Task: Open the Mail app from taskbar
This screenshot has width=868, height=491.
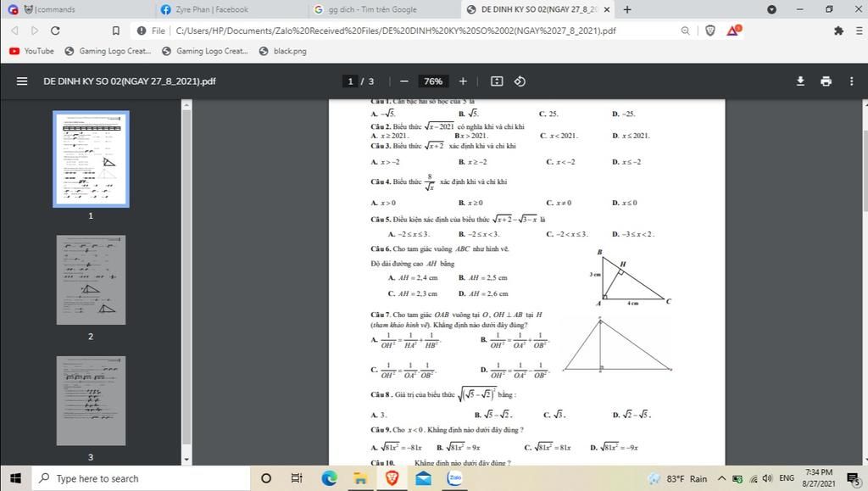Action: (x=424, y=478)
